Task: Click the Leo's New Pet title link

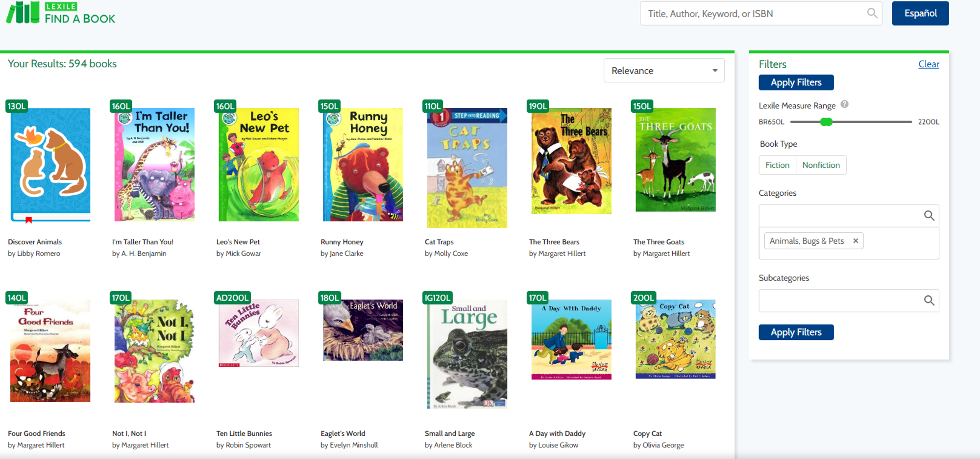Action: point(238,242)
